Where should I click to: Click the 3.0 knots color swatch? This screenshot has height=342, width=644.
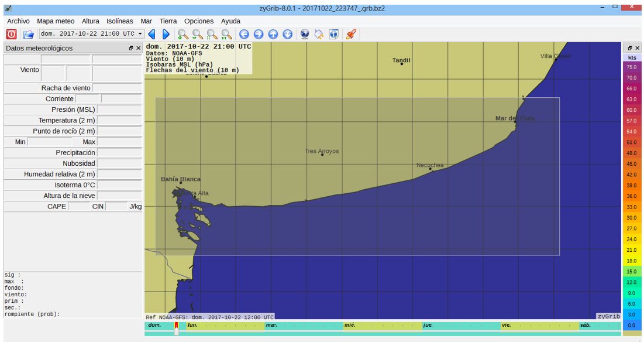pos(632,314)
